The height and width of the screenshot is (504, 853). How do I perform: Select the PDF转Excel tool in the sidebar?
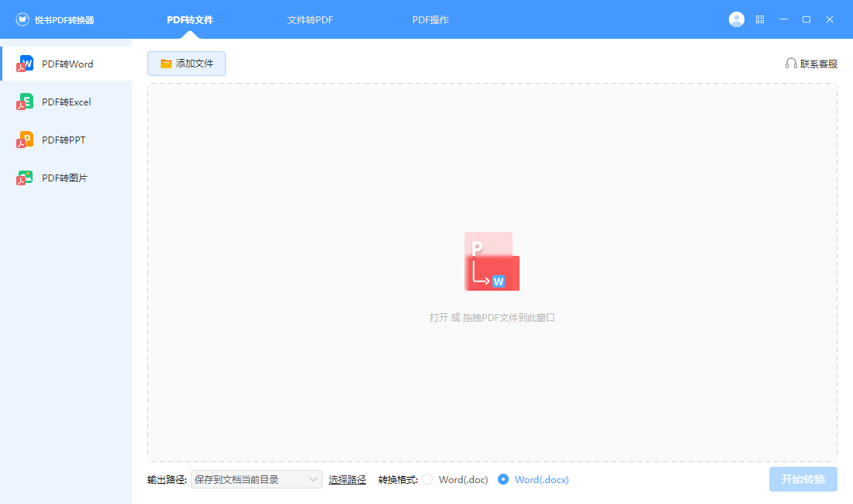pos(66,102)
